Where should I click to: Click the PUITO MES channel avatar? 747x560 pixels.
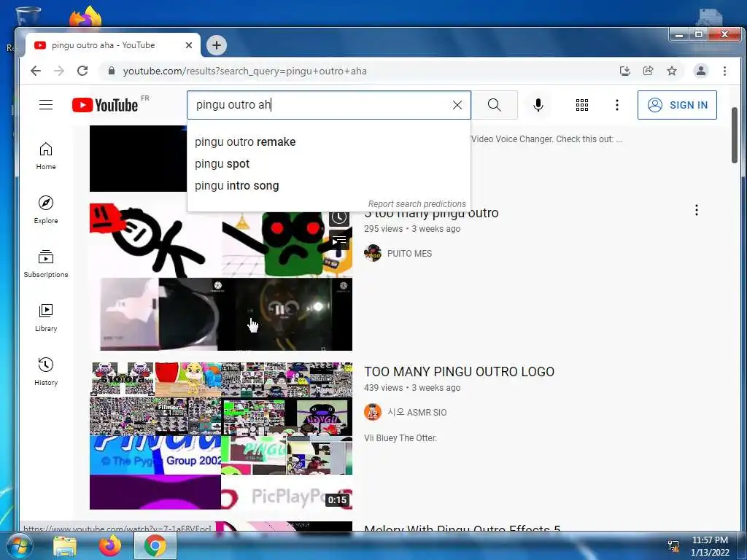[373, 253]
